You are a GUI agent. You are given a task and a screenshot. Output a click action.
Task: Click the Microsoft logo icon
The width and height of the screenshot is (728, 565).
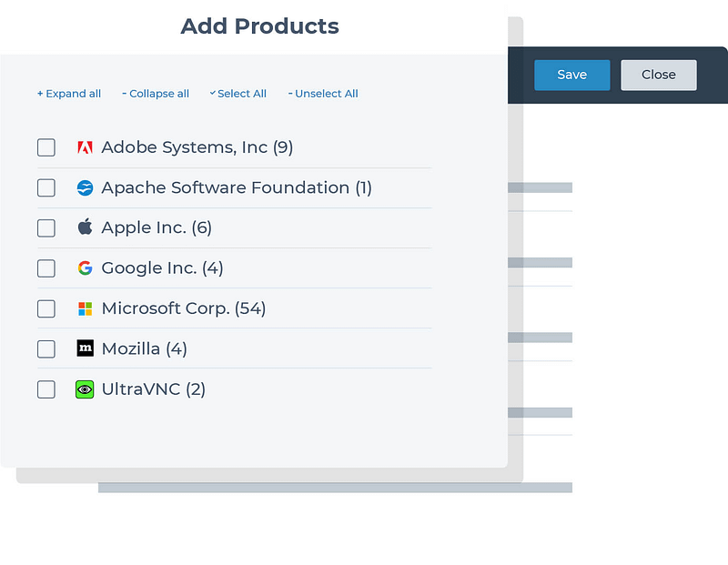[x=85, y=308]
